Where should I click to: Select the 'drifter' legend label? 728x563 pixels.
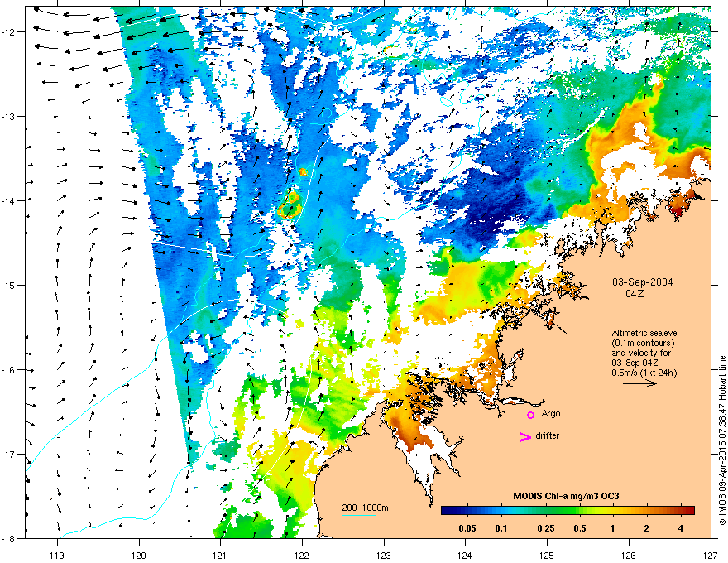click(x=548, y=435)
